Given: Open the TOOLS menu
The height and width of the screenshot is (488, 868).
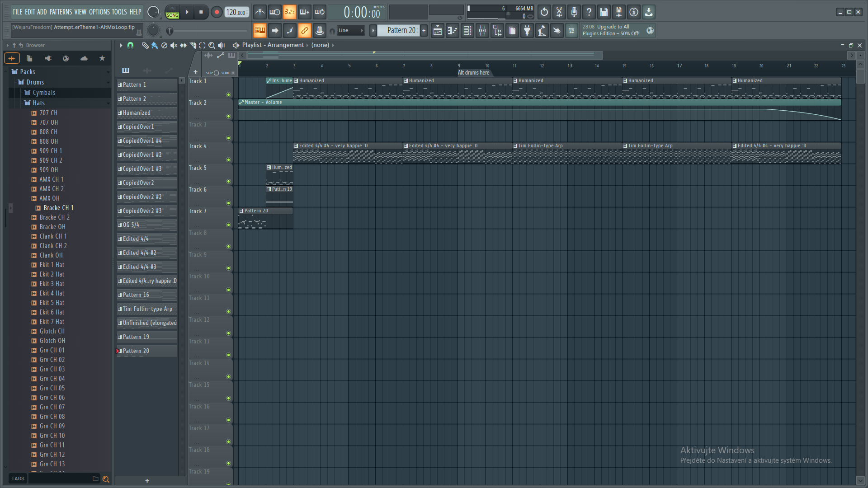Looking at the screenshot, I should 119,12.
